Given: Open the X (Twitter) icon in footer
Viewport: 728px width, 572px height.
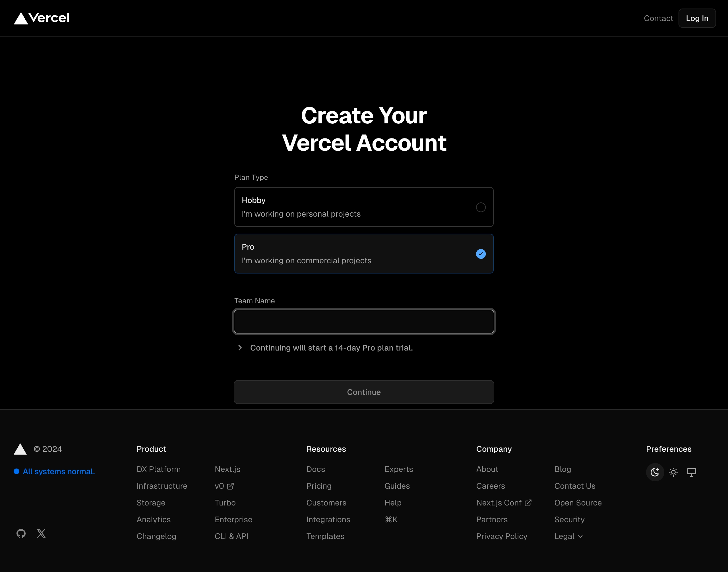Looking at the screenshot, I should (41, 533).
